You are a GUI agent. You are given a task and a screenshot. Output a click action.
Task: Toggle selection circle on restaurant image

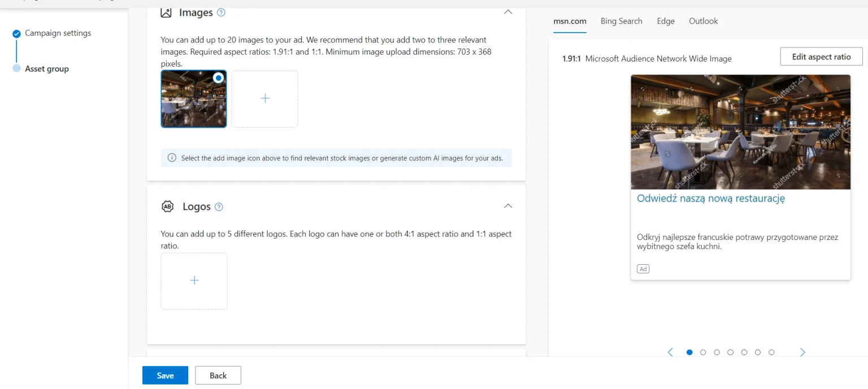pos(218,78)
